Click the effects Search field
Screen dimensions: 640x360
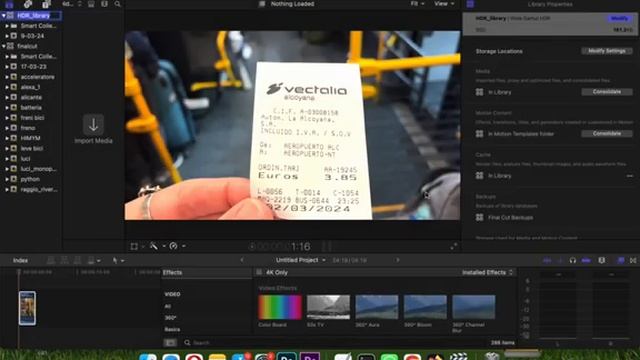pyautogui.click(x=335, y=343)
